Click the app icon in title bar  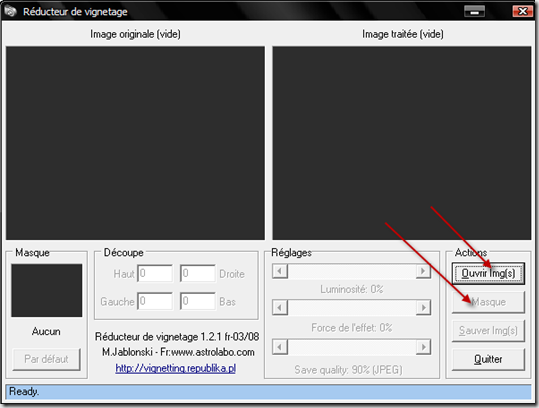pyautogui.click(x=10, y=11)
